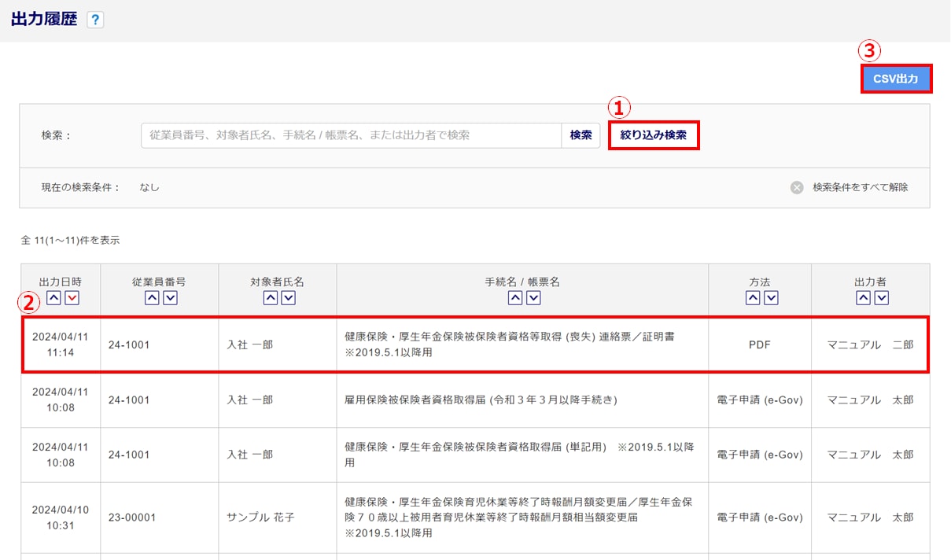Open 絞り込み検索 filter search
This screenshot has height=560, width=951.
[653, 135]
